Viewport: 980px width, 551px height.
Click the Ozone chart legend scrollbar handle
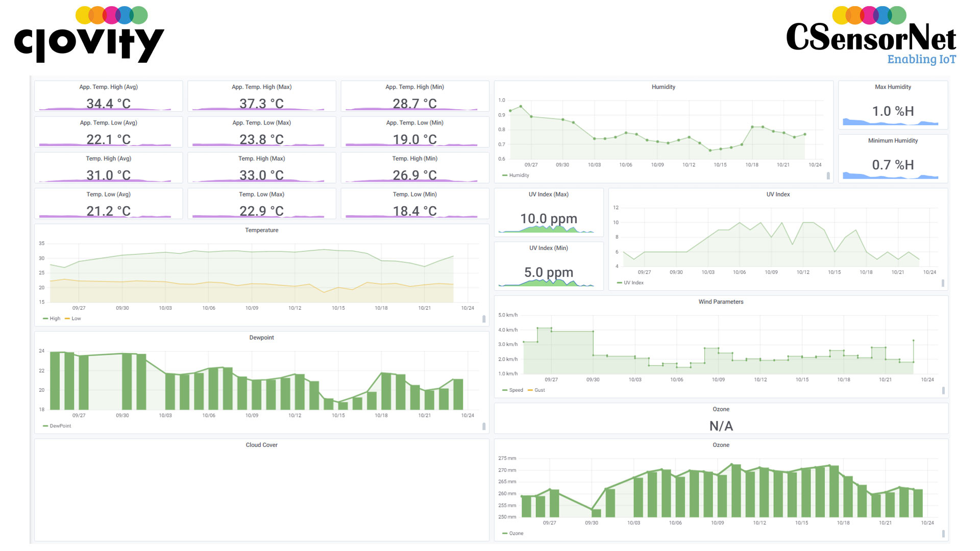pyautogui.click(x=943, y=534)
